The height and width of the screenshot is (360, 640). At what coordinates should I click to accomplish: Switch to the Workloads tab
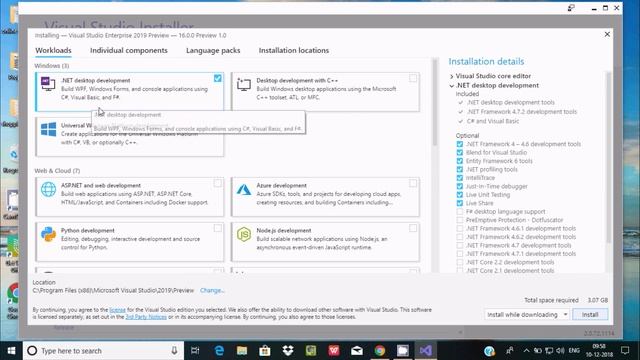[x=53, y=50]
